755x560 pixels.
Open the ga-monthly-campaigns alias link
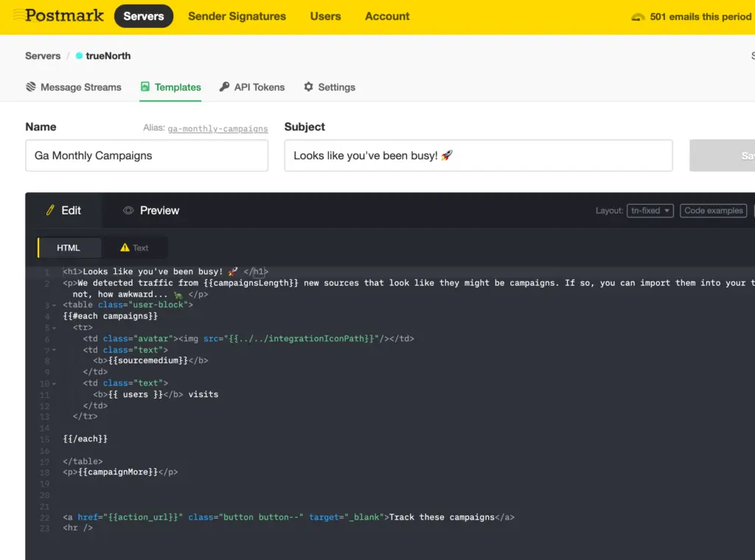pyautogui.click(x=218, y=128)
